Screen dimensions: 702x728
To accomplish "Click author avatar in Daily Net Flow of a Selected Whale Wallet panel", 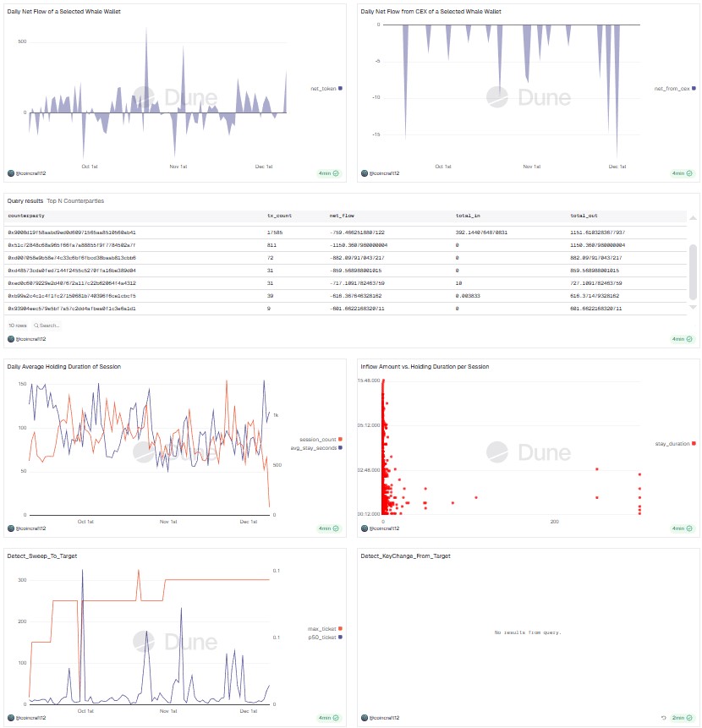I will pos(11,173).
